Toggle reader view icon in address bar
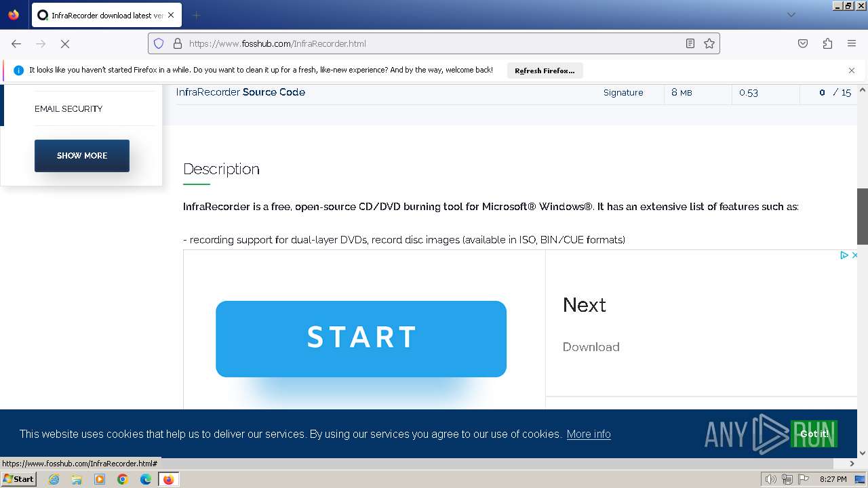868x488 pixels. [x=690, y=43]
